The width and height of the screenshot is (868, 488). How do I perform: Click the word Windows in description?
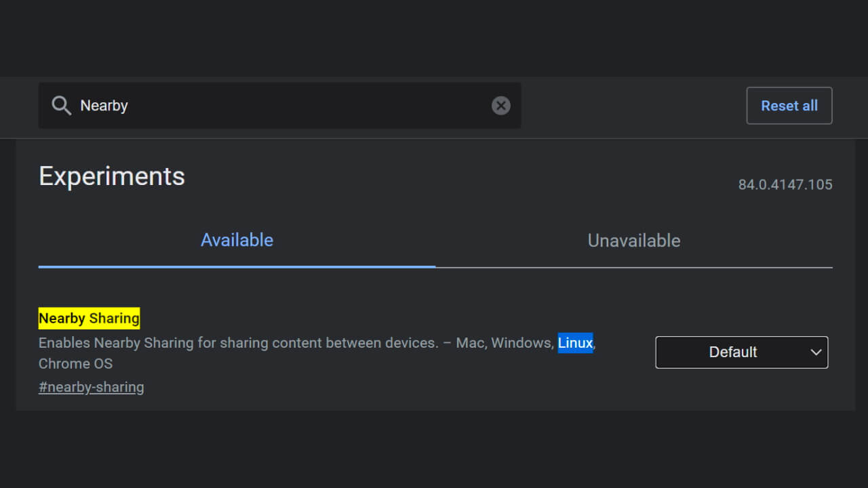[522, 343]
